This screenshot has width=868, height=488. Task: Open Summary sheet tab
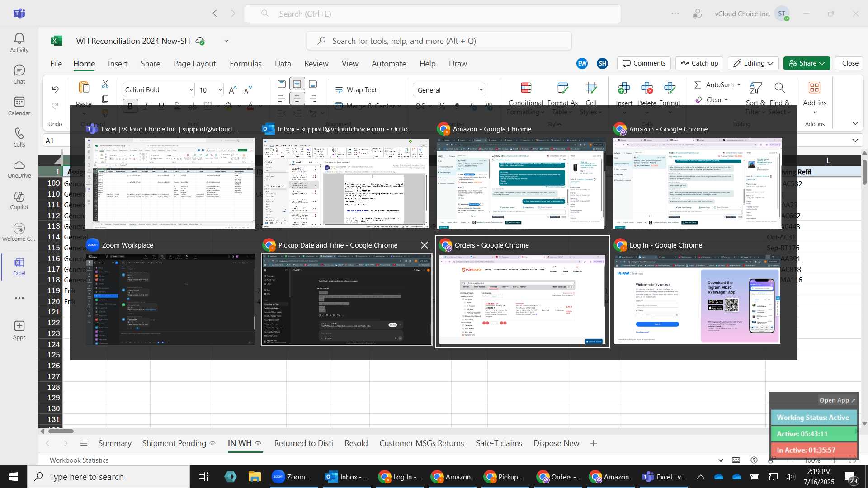tap(115, 443)
